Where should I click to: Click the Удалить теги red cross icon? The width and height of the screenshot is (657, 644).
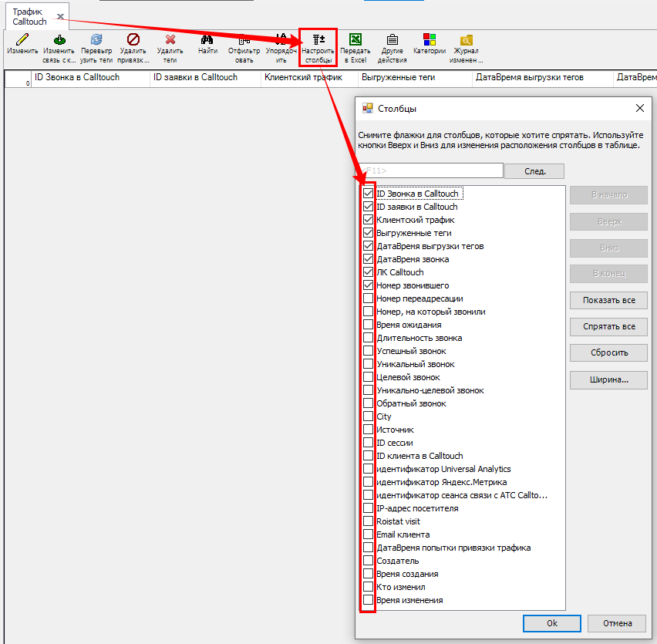tap(170, 39)
